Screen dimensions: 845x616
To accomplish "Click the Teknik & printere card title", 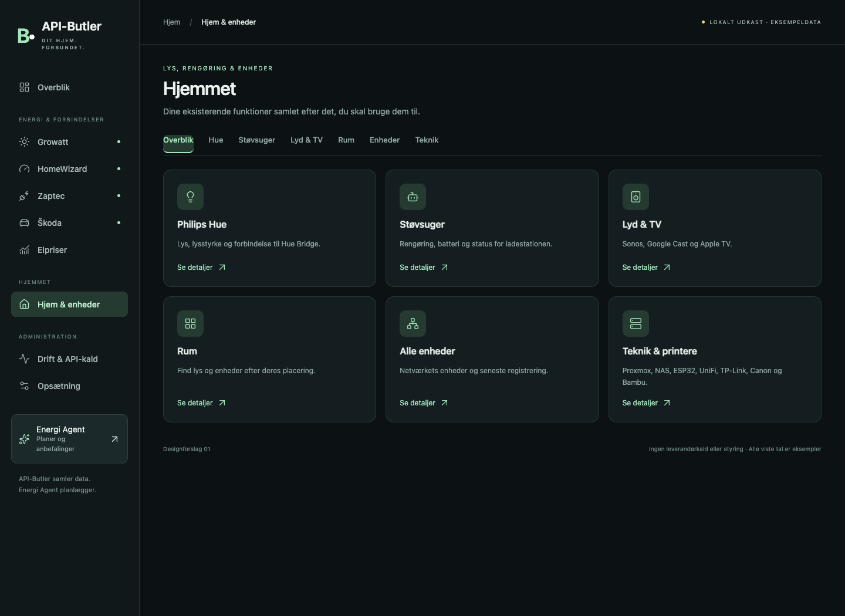I will (660, 351).
